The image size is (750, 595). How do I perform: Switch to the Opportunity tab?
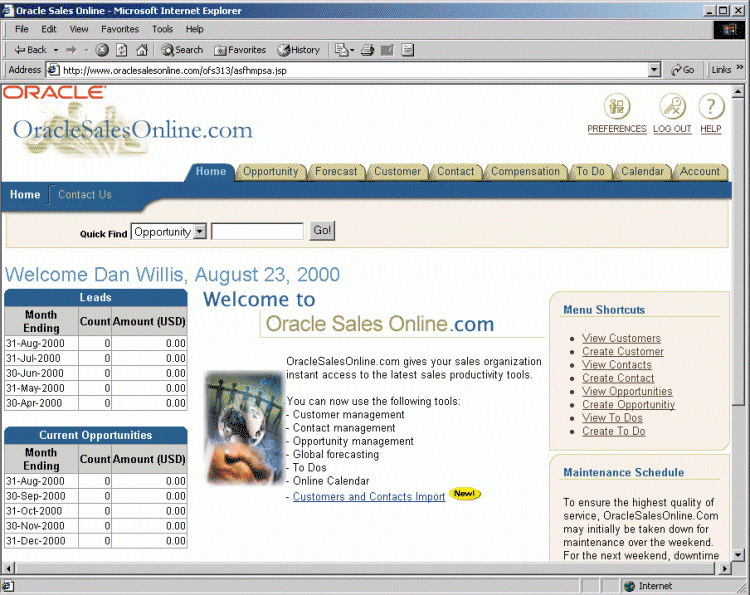[x=270, y=171]
